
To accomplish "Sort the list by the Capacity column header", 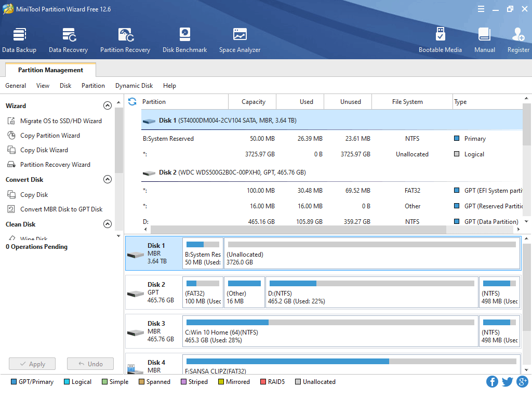I will pyautogui.click(x=254, y=102).
